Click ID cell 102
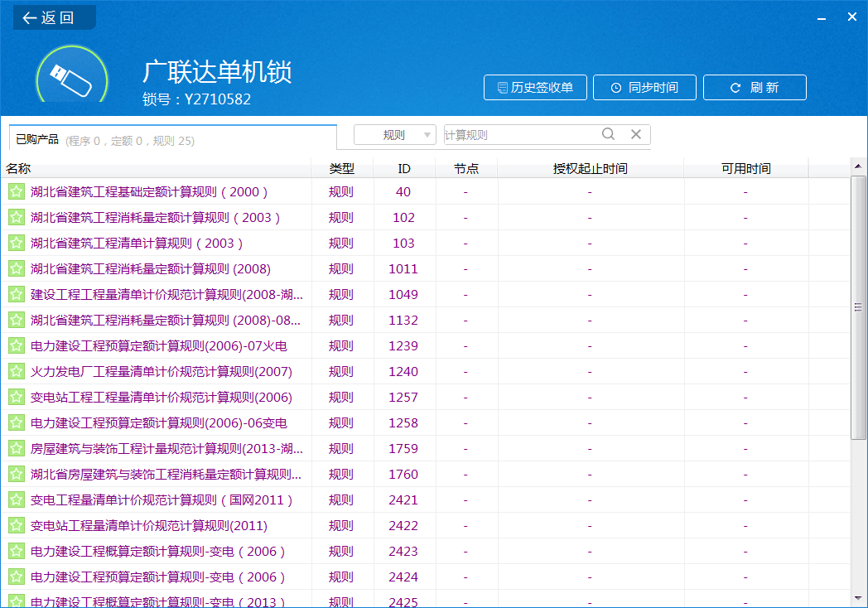Viewport: 868px width, 608px height. (x=403, y=217)
